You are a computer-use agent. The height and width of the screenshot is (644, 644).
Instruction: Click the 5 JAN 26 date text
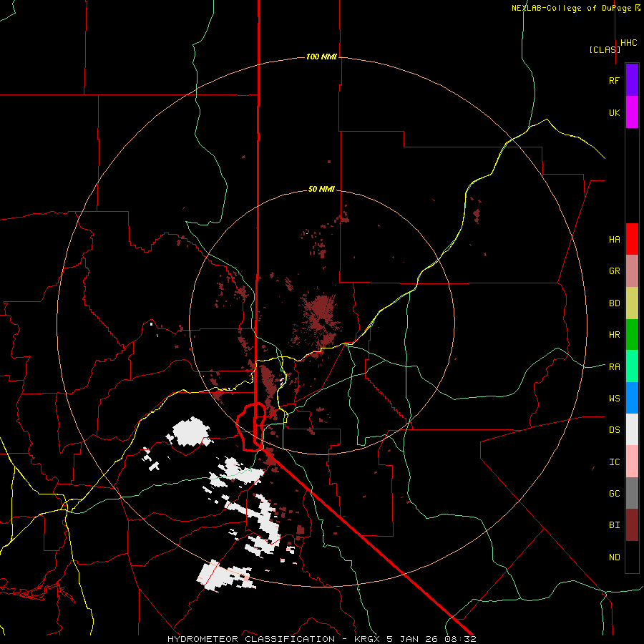coord(413,639)
